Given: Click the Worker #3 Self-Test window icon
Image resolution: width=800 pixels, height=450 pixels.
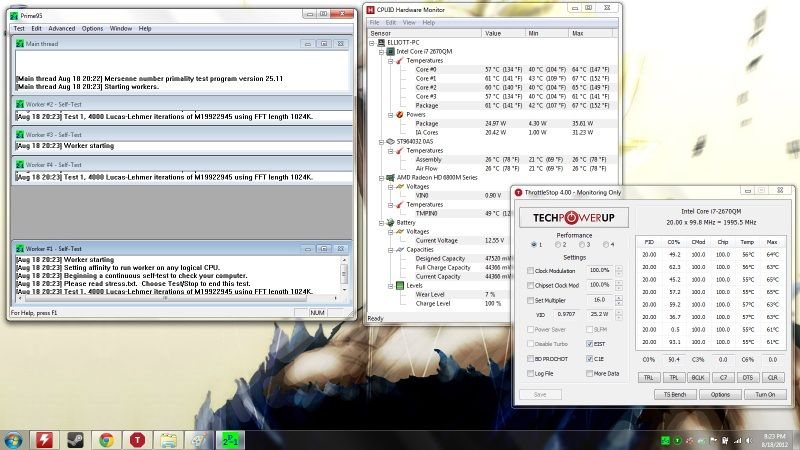Looking at the screenshot, I should tap(20, 135).
